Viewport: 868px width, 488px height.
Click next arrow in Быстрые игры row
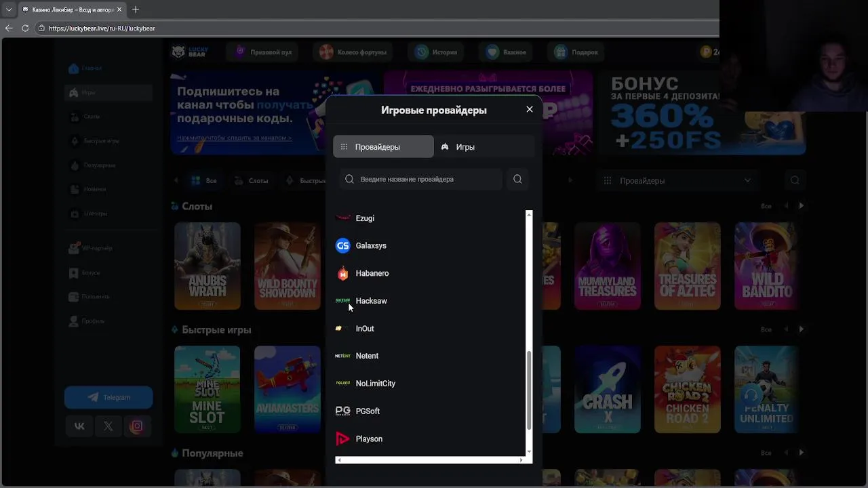pyautogui.click(x=802, y=329)
